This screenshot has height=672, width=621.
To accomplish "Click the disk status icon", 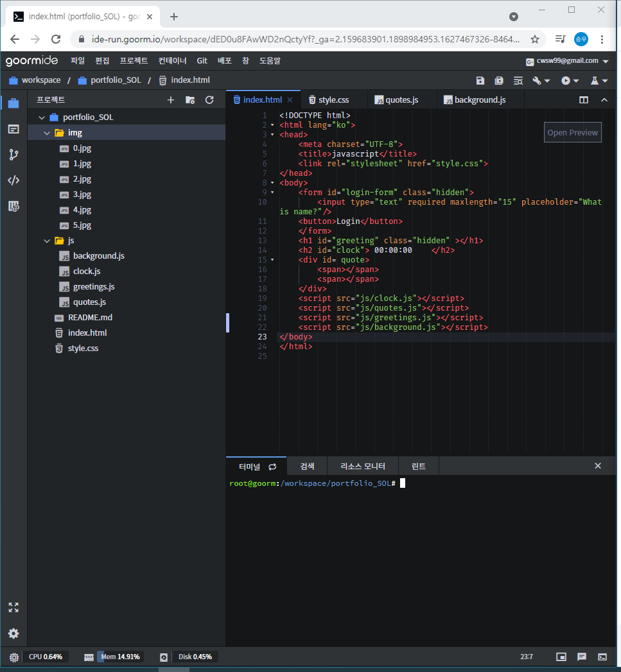I will (164, 657).
